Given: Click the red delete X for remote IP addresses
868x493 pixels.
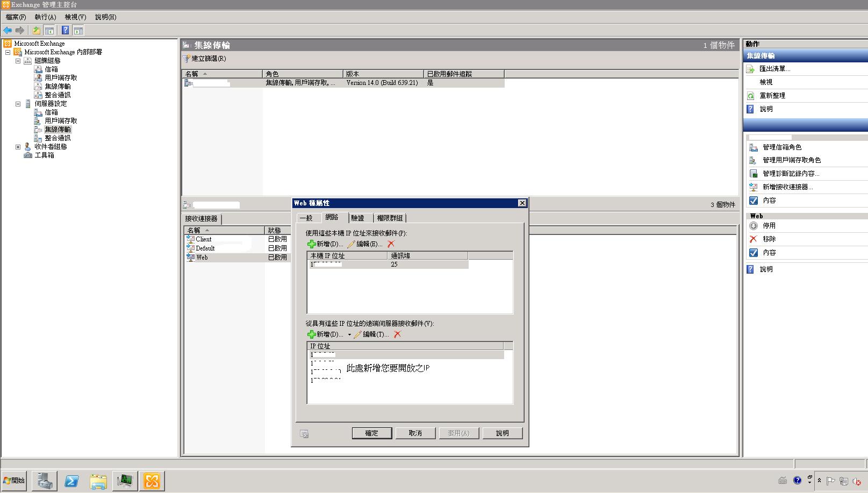Looking at the screenshot, I should pyautogui.click(x=397, y=334).
